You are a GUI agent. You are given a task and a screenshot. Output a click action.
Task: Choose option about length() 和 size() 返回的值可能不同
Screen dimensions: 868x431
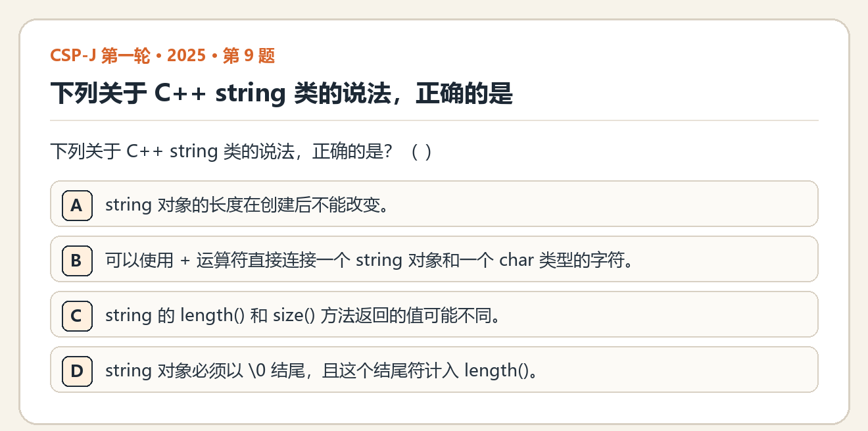pyautogui.click(x=434, y=315)
